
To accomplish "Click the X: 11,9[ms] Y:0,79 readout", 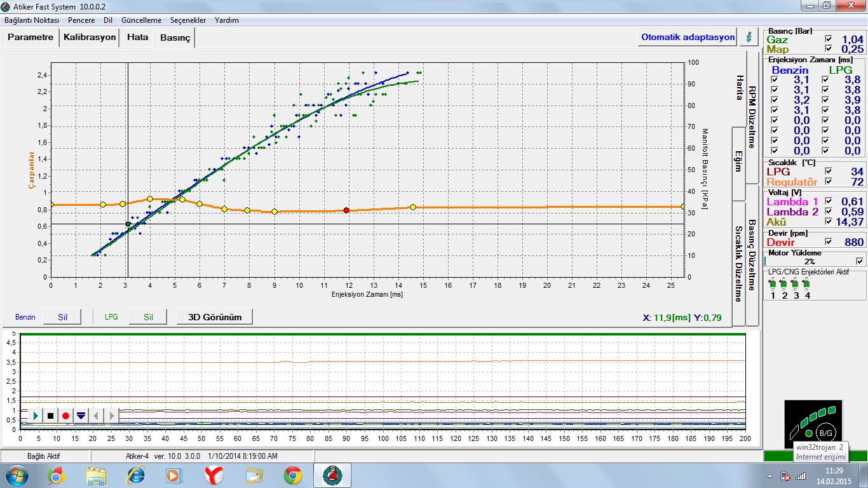I will 682,318.
